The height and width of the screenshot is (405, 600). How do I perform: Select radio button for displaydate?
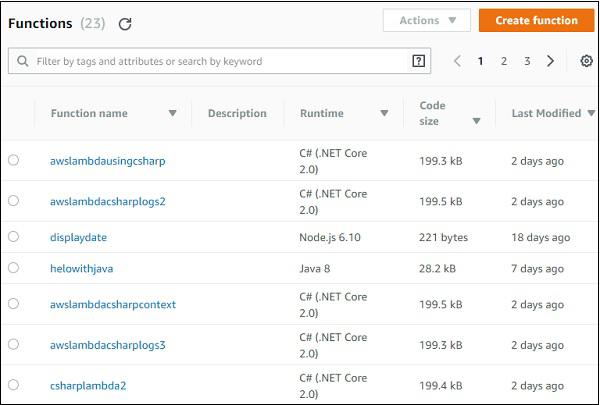pyautogui.click(x=13, y=237)
